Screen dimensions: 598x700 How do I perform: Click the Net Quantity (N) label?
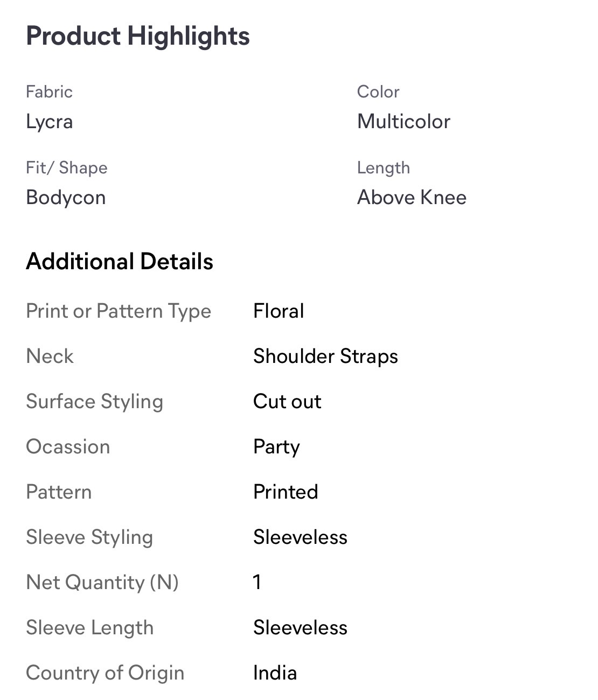coord(102,583)
